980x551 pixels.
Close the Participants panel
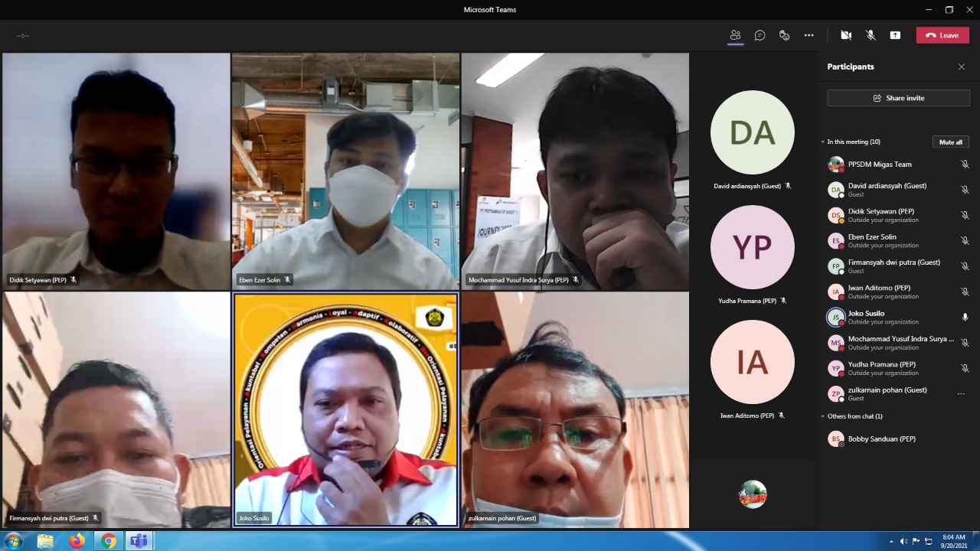(x=962, y=67)
